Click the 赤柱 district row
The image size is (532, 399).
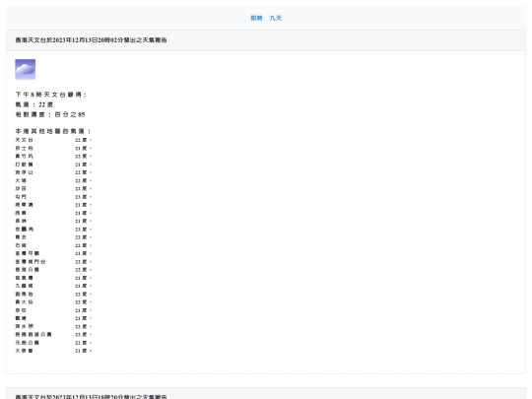pyautogui.click(x=53, y=310)
